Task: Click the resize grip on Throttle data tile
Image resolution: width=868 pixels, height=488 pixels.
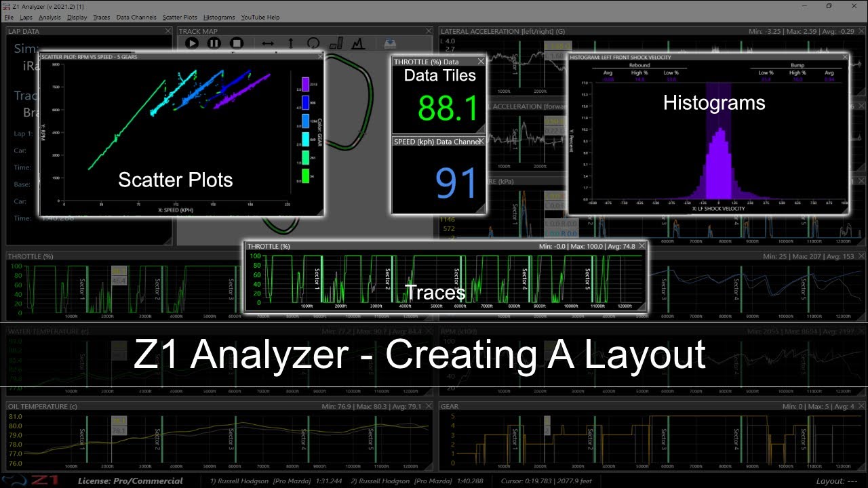Action: [x=481, y=129]
